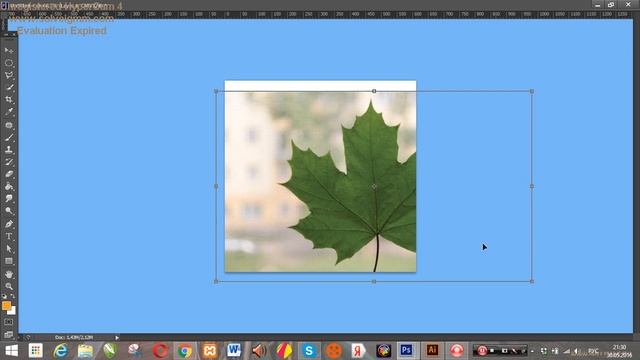The width and height of the screenshot is (640, 360).
Task: Switch to Adobe Illustrator in the taskbar
Action: (x=432, y=350)
